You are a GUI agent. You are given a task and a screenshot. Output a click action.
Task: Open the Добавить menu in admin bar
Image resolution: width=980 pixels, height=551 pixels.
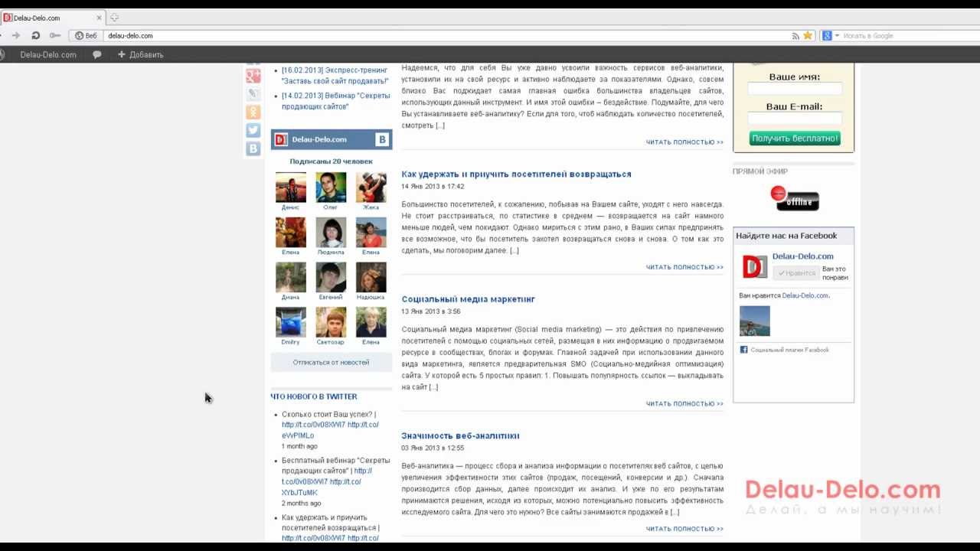pos(140,54)
